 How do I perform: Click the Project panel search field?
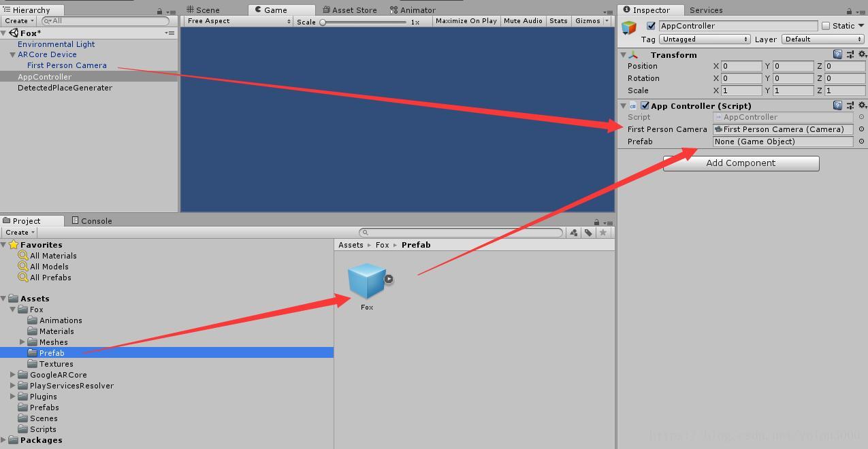point(461,233)
